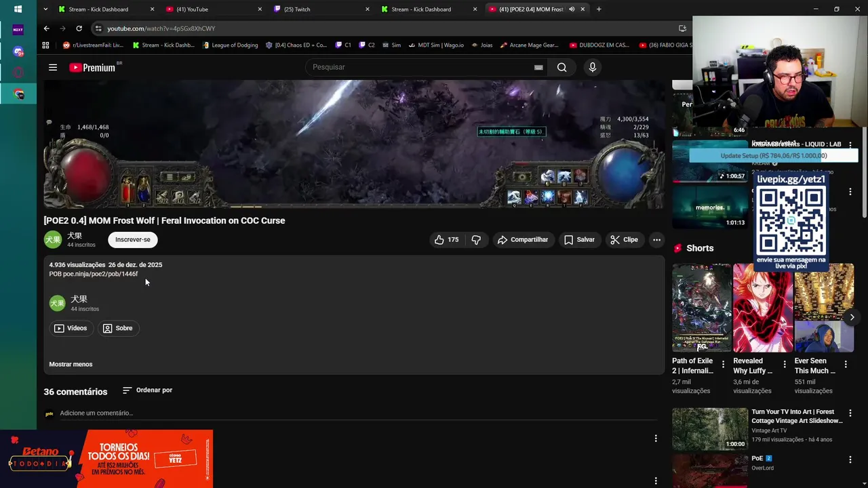Show next Shorts with right chevron
868x488 pixels.
tap(852, 317)
